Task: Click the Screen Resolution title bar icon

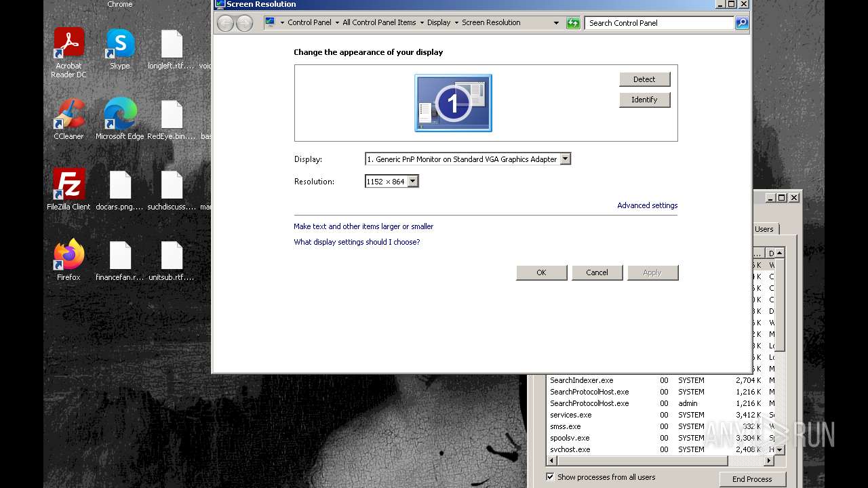Action: [x=220, y=4]
